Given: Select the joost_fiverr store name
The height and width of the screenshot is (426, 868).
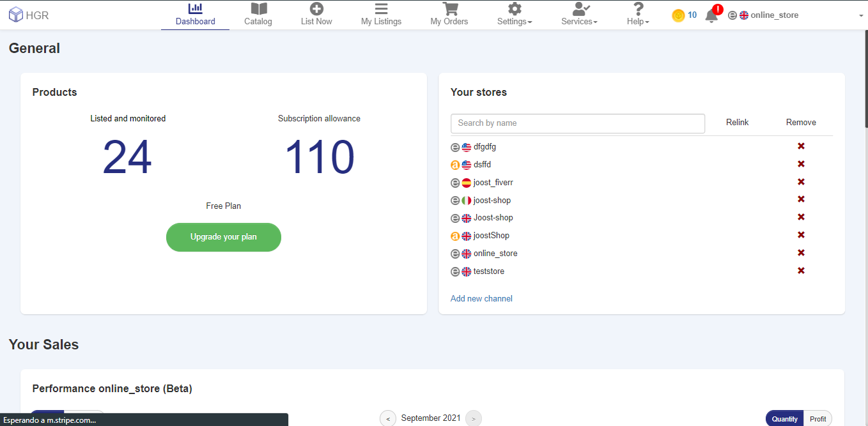Looking at the screenshot, I should (493, 183).
